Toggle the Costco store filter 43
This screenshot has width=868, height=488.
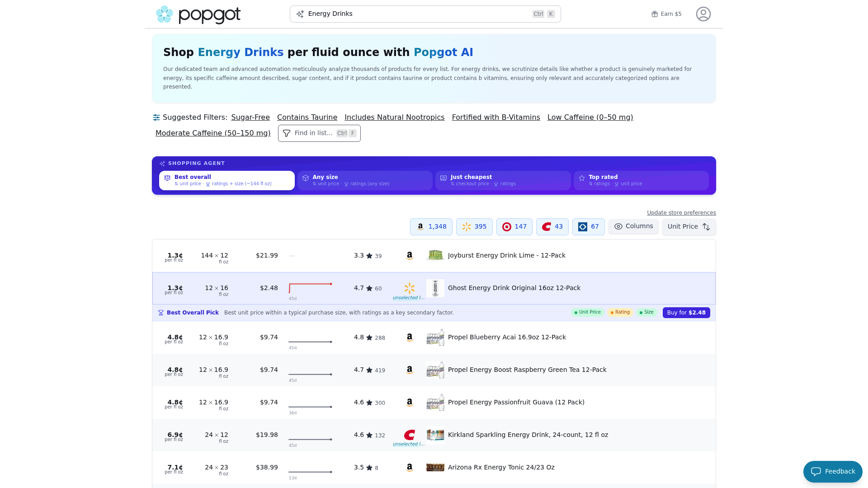552,227
